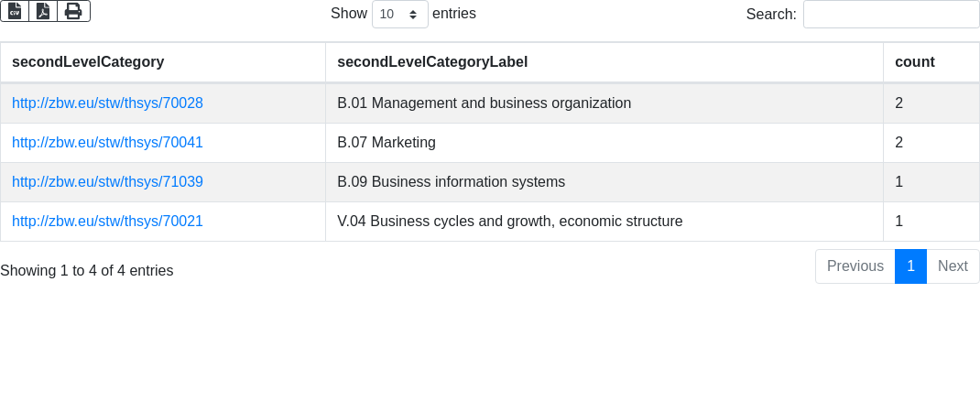Export the table as CSV

coord(15,11)
